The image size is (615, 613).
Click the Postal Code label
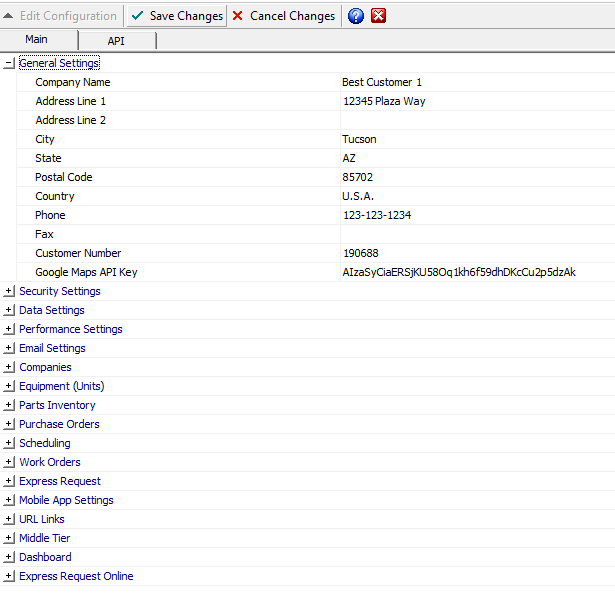64,177
